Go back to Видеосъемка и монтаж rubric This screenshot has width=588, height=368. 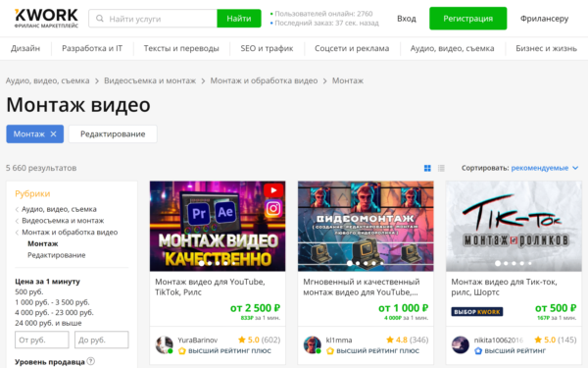pyautogui.click(x=63, y=221)
